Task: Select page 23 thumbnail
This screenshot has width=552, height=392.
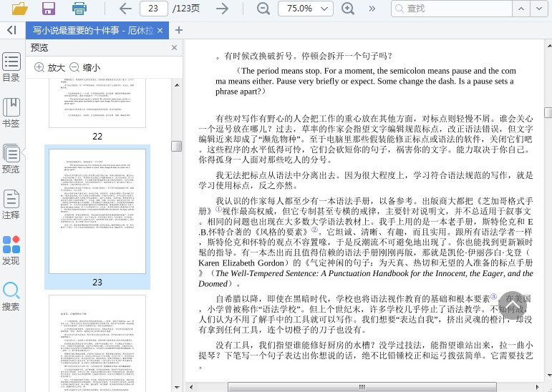Action: (97, 211)
